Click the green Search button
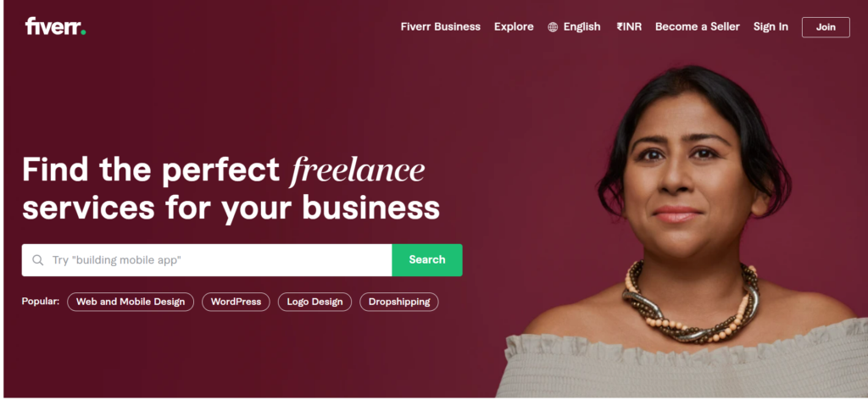This screenshot has height=411, width=868. (x=427, y=260)
